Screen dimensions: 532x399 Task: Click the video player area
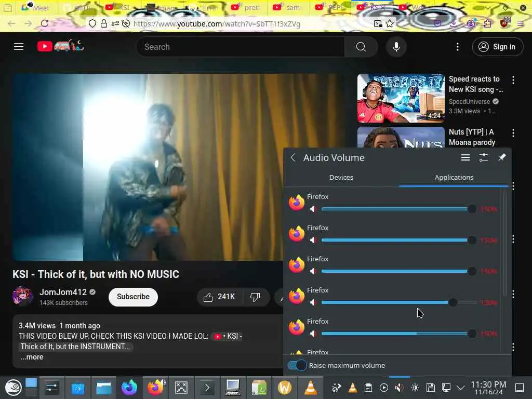pyautogui.click(x=148, y=167)
